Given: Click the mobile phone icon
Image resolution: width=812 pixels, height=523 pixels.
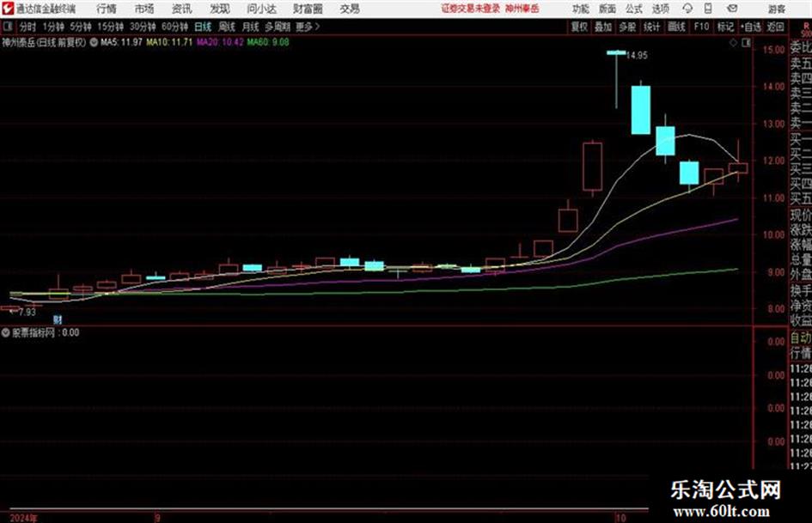Looking at the screenshot, I should coord(708,9).
